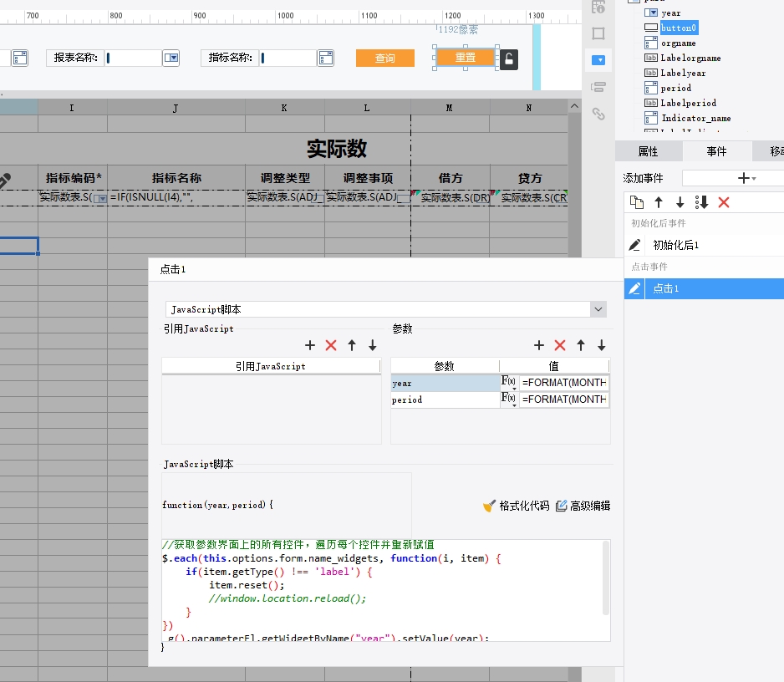The height and width of the screenshot is (682, 784).
Task: Click the year parameter value field
Action: (564, 383)
